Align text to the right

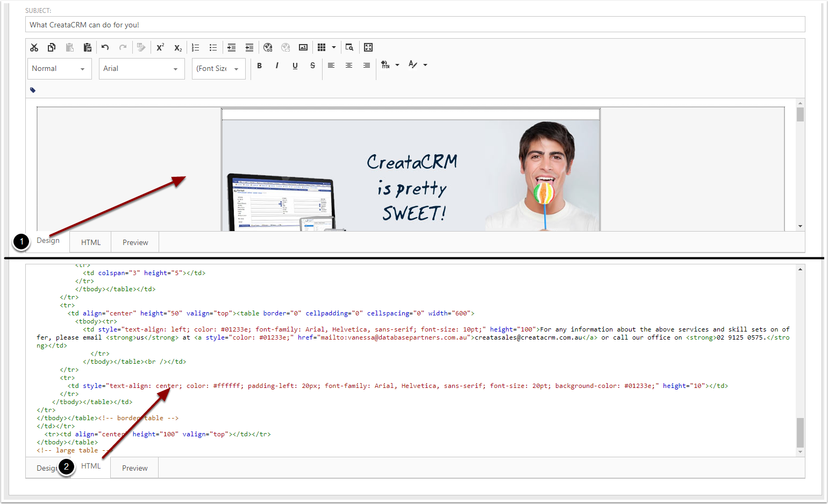coord(367,66)
